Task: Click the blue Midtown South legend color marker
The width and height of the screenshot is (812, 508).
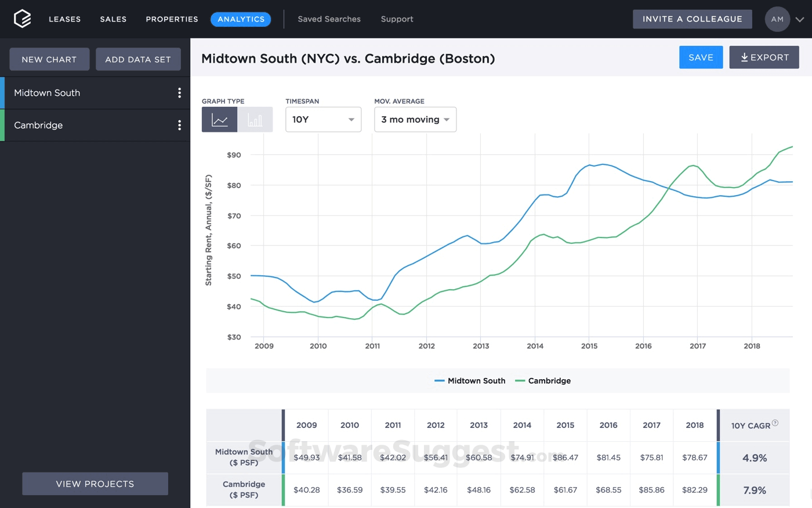Action: pyautogui.click(x=439, y=380)
